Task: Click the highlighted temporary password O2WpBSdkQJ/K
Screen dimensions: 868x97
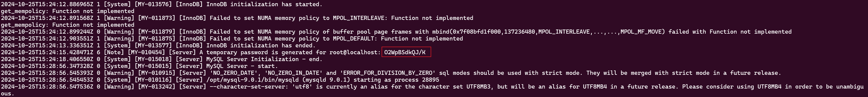Action: coord(405,52)
